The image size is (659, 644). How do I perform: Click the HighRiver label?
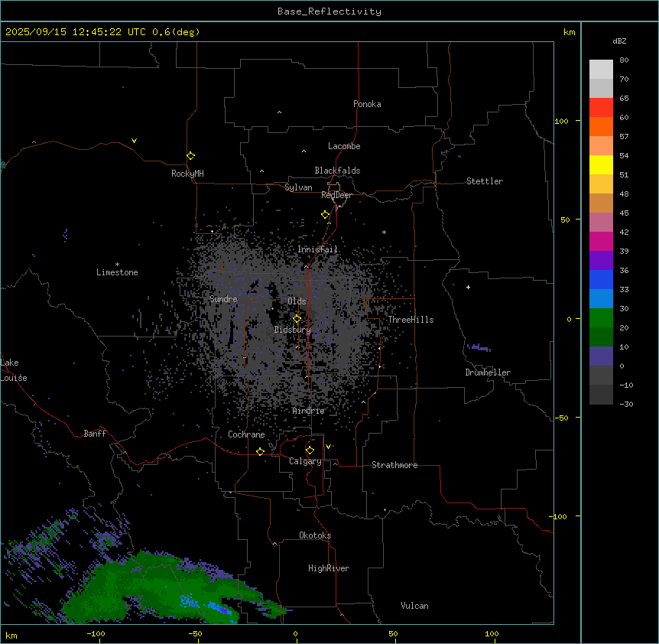tap(329, 568)
